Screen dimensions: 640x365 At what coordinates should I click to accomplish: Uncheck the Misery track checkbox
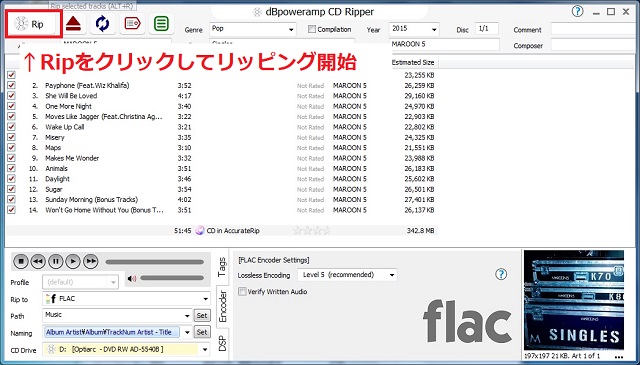point(11,137)
